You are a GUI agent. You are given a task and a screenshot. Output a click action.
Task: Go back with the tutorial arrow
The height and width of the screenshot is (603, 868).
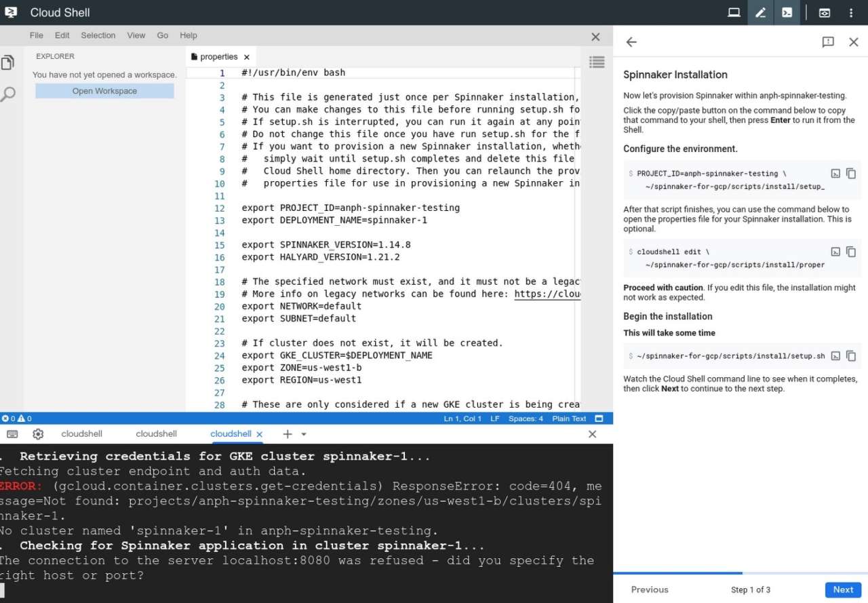[631, 42]
